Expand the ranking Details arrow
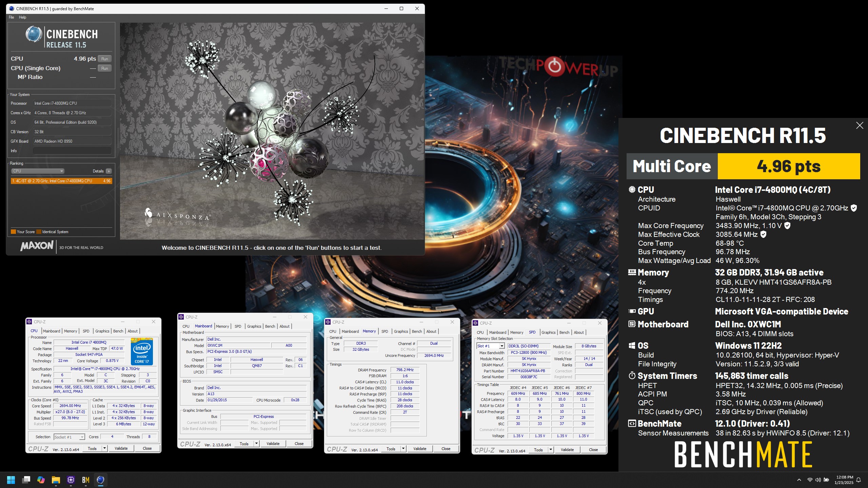Viewport: 868px width, 488px height. tap(109, 171)
